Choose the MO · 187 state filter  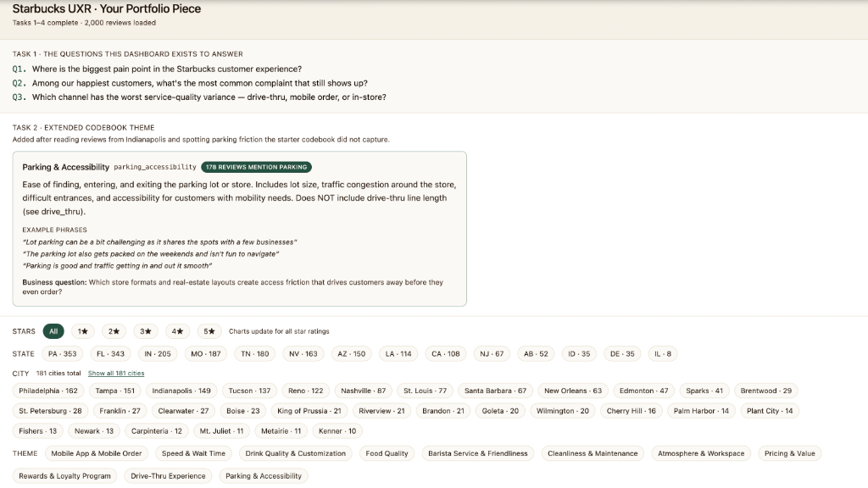206,354
